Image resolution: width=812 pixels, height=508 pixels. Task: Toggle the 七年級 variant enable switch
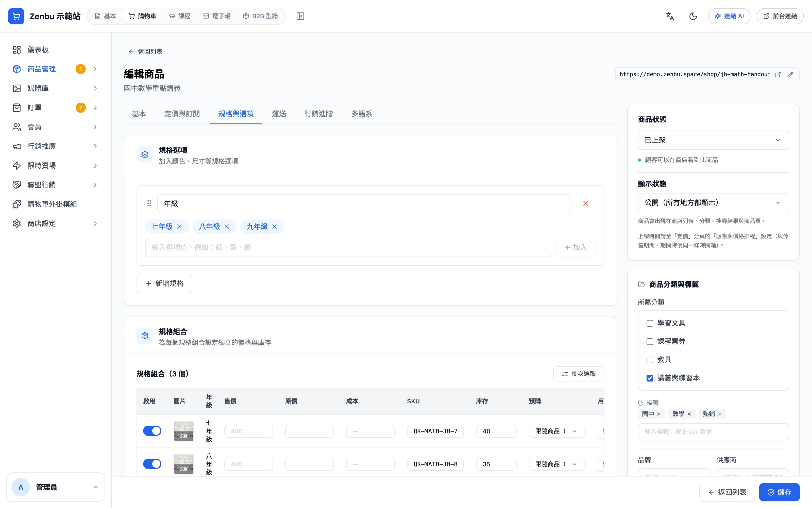(x=152, y=431)
